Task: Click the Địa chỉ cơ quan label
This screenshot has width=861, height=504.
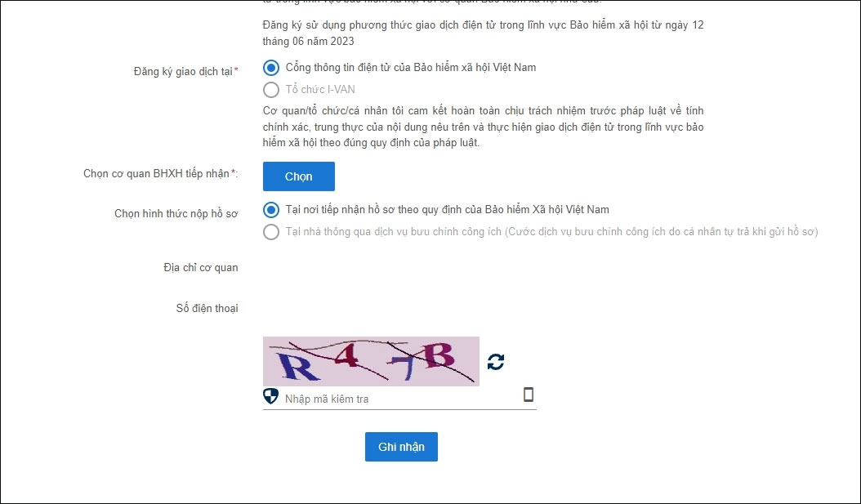Action: coord(200,267)
